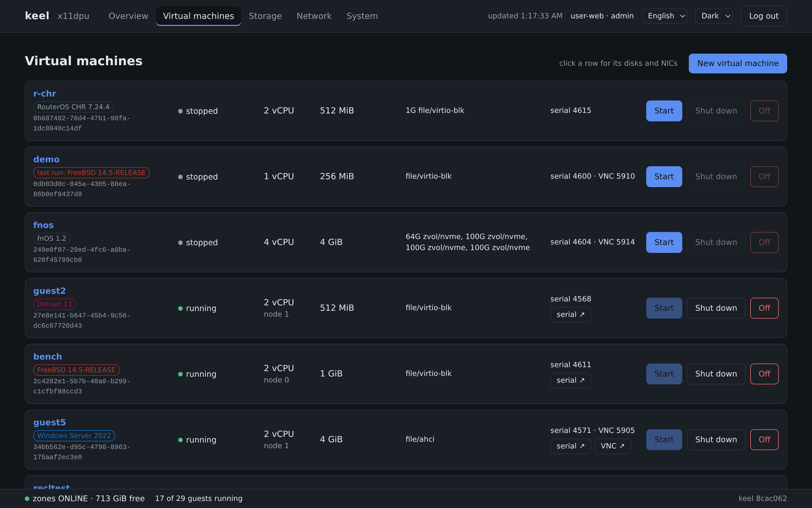Open the Dark theme dropdown

[714, 16]
